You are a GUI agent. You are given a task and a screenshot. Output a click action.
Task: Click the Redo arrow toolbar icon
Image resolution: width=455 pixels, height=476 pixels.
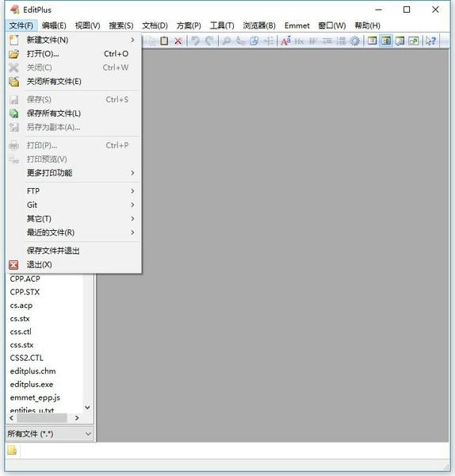point(209,40)
